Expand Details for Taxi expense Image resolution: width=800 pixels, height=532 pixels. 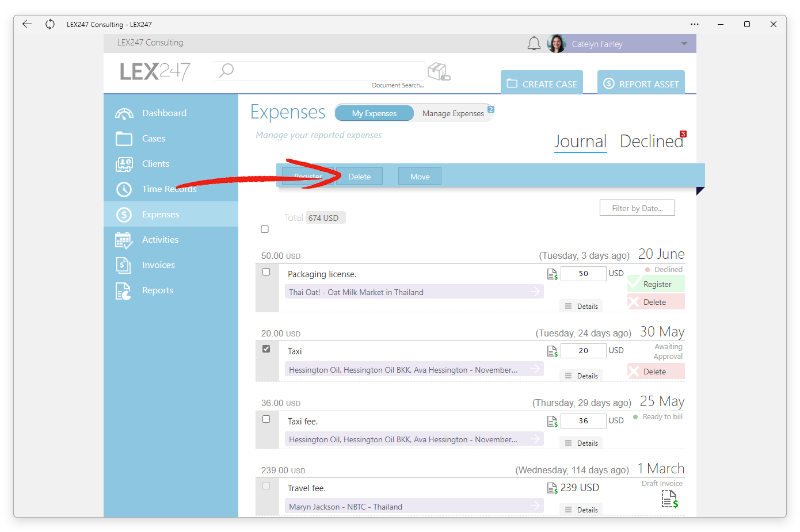581,376
